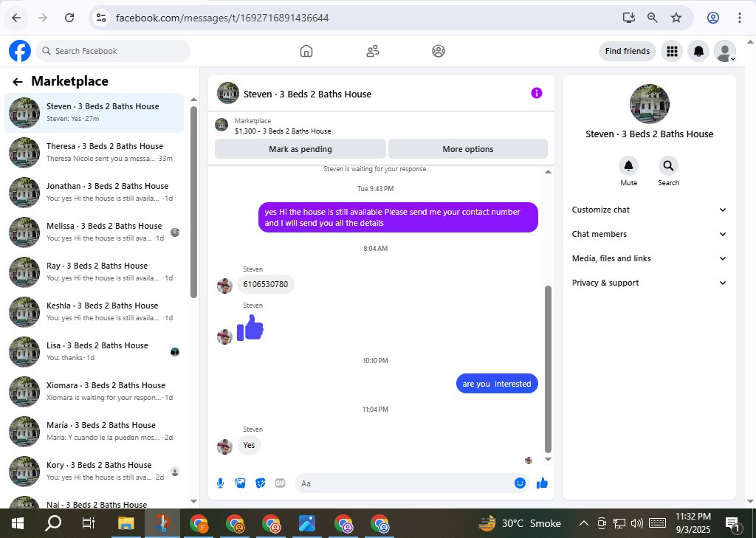Expand Media, files and links section

649,258
